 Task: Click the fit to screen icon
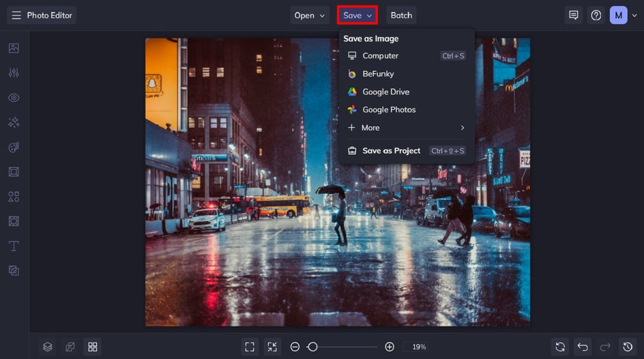tap(250, 347)
